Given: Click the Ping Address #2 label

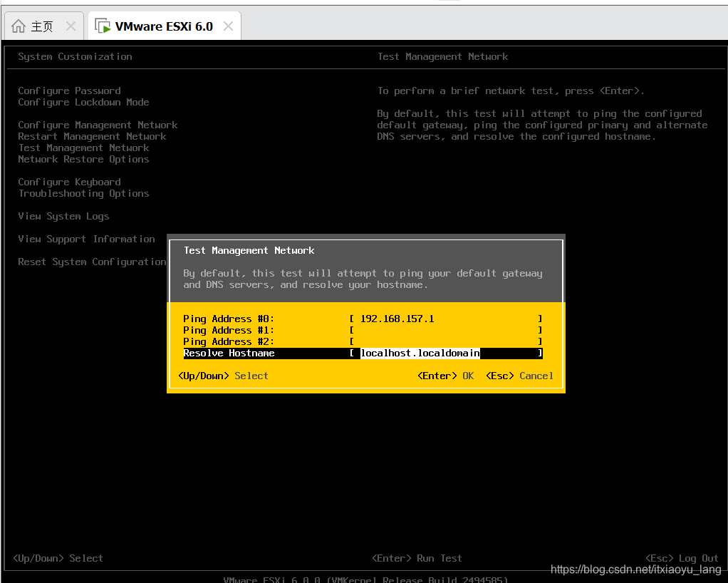Looking at the screenshot, I should [x=229, y=341].
